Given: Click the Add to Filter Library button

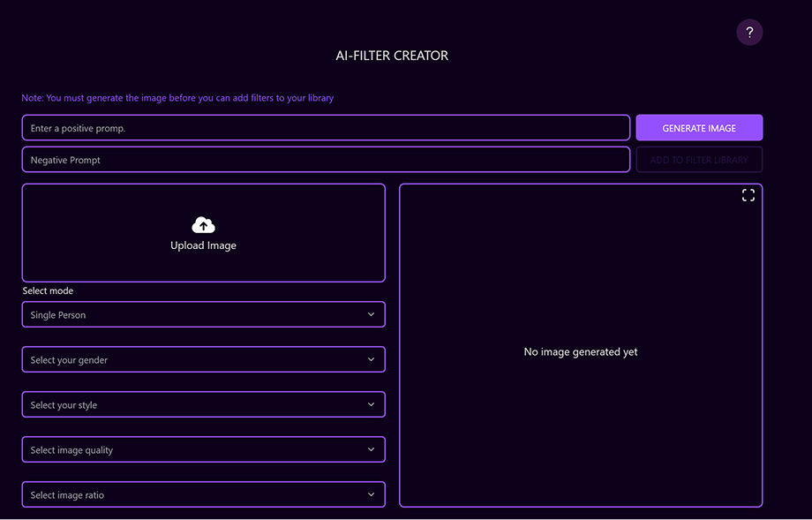Looking at the screenshot, I should pos(699,160).
